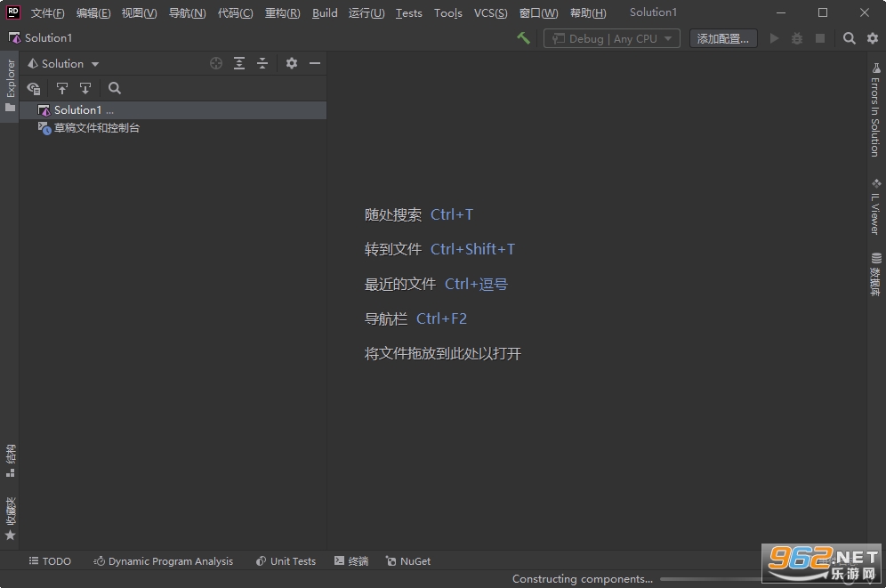Open the Build menu
The image size is (886, 588).
(x=325, y=13)
